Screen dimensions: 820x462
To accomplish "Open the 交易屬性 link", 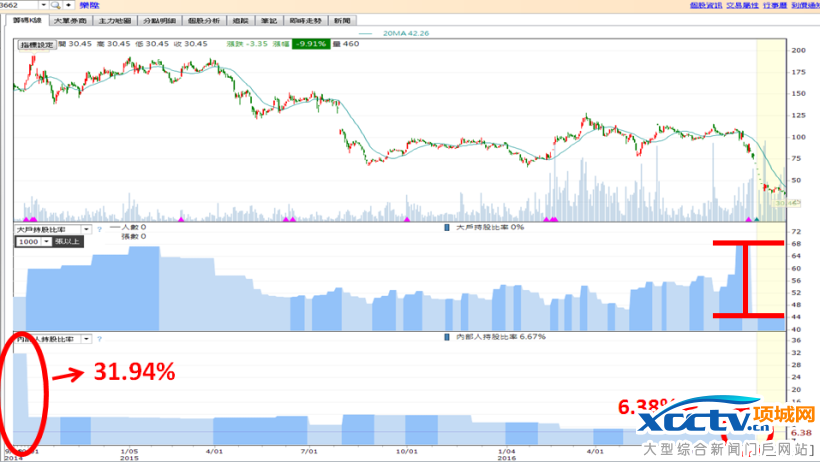I will 741,5.
